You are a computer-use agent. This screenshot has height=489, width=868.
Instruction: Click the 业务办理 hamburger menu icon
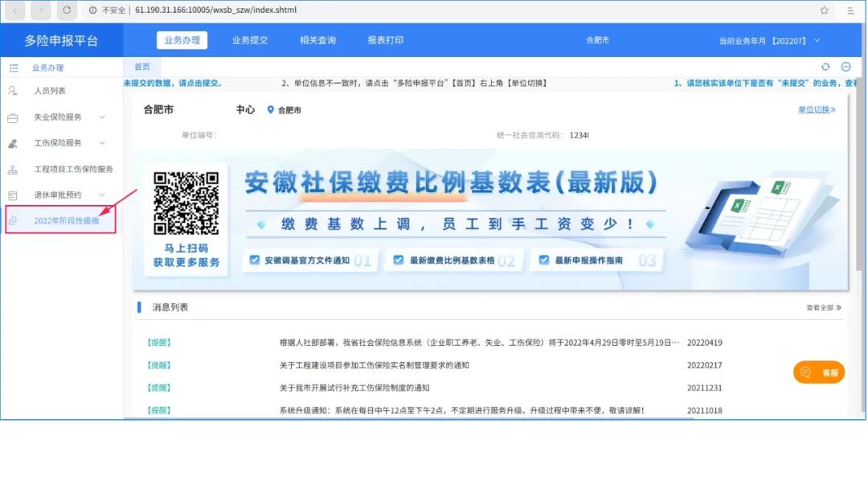pos(14,68)
